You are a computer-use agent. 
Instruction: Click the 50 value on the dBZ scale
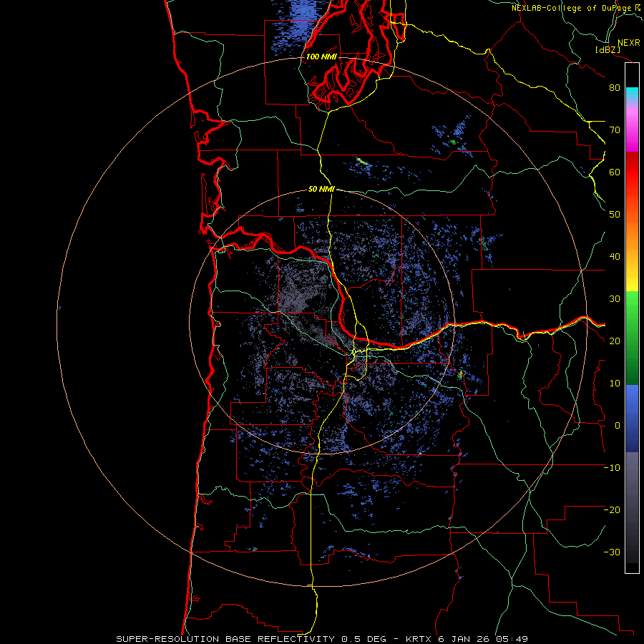(x=615, y=215)
